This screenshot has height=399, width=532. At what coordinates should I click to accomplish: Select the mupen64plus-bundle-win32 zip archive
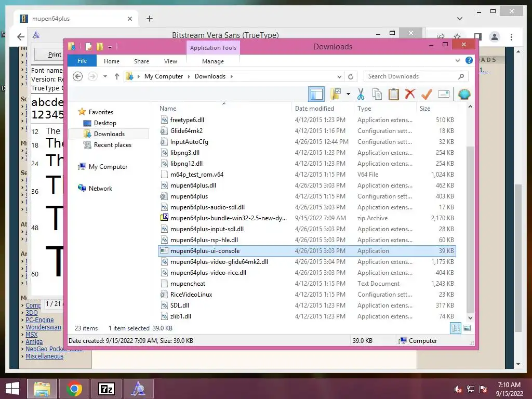307,218
